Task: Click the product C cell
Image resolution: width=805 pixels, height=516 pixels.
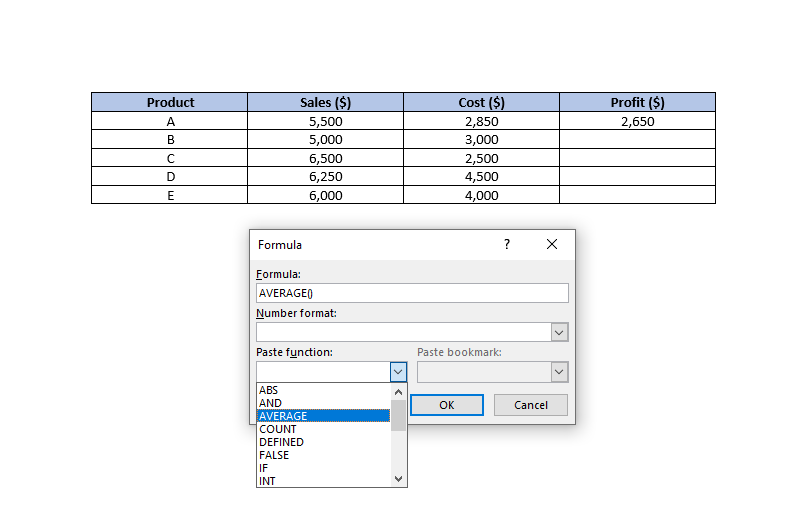Action: 170,158
